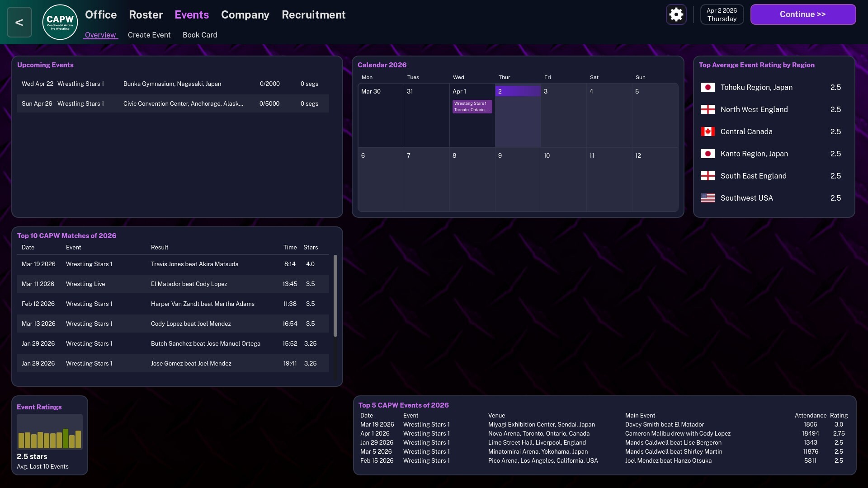
Task: Click Main Event column header
Action: [640, 415]
